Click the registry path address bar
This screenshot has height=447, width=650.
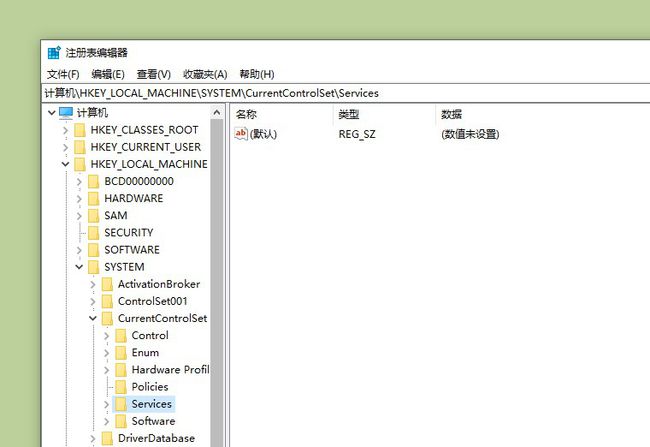pos(346,93)
